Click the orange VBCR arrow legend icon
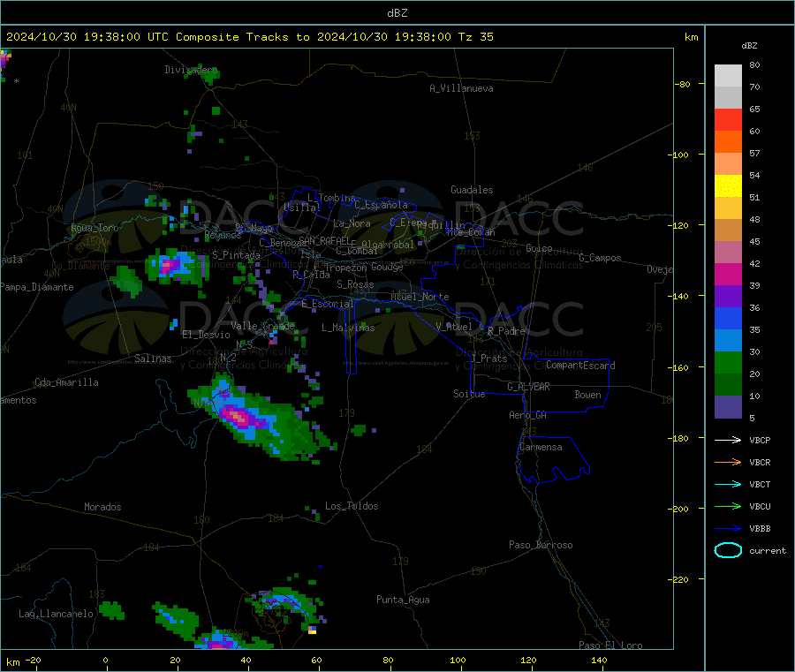 coord(728,462)
